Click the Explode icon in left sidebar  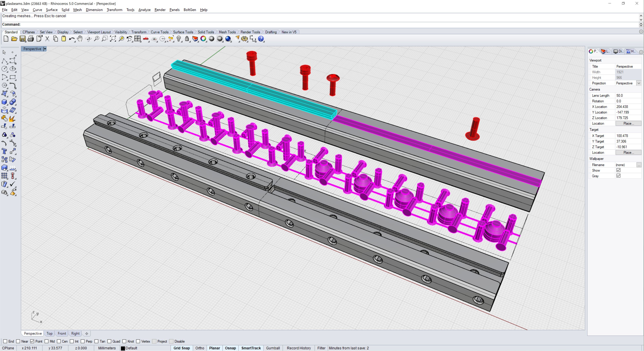click(x=12, y=118)
